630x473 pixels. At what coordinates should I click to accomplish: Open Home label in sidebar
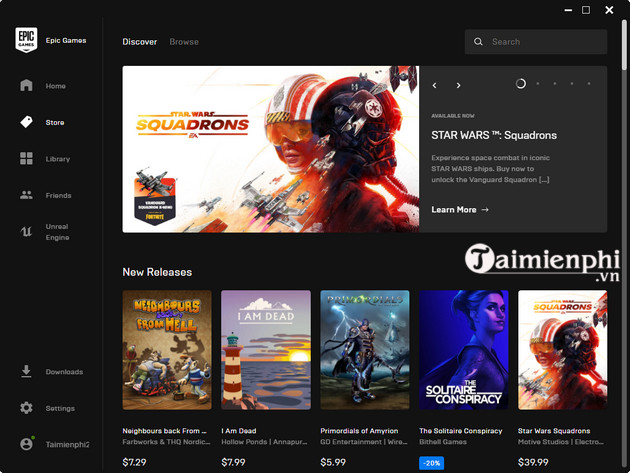pyautogui.click(x=55, y=86)
